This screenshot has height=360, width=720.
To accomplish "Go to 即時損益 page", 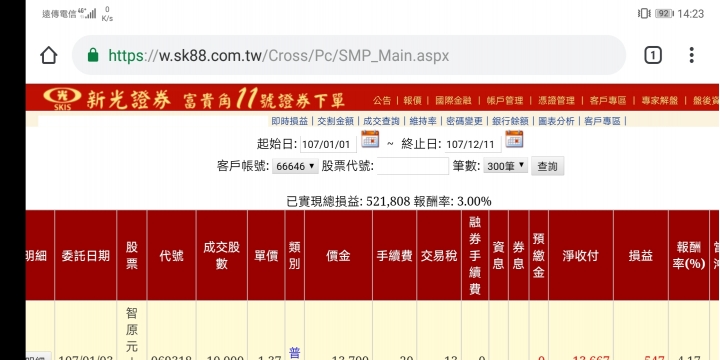I will [289, 121].
